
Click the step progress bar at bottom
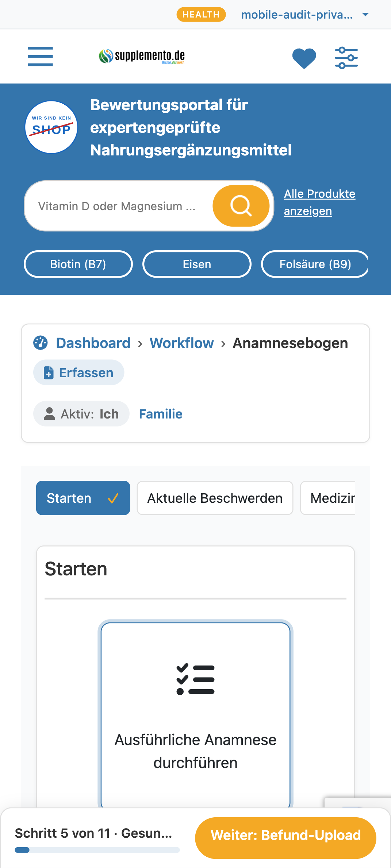(x=97, y=850)
